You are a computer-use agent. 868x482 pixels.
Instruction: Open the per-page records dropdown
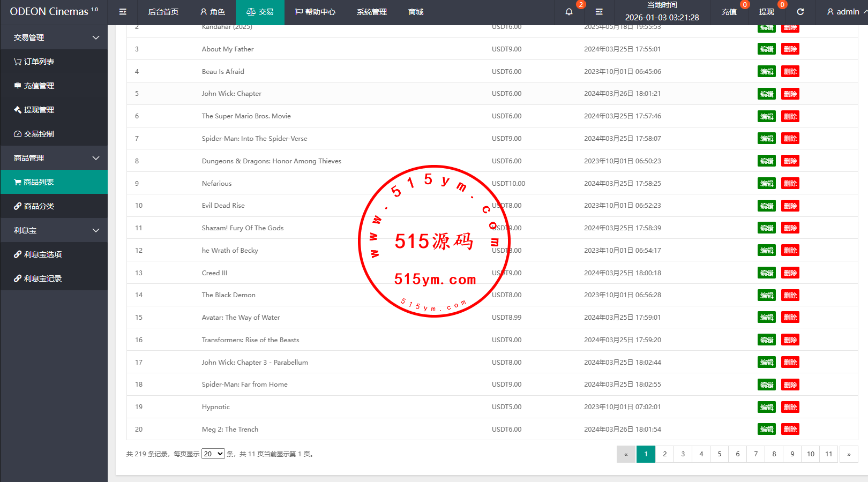213,454
